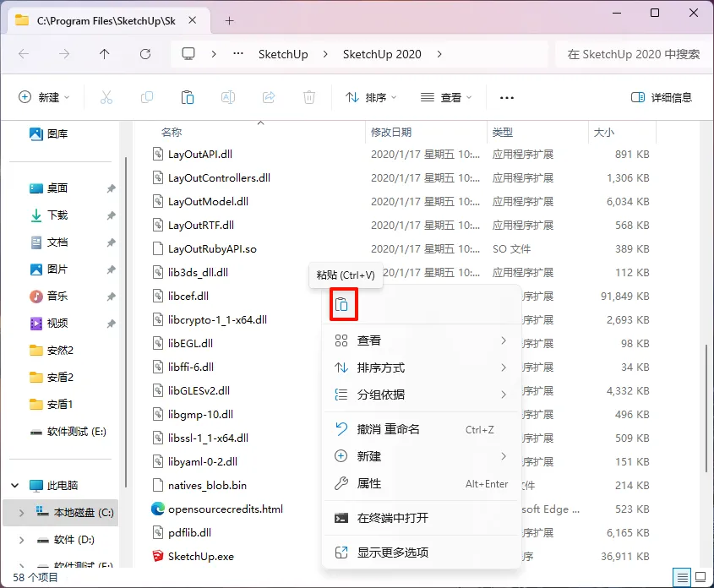Screen dimensions: 714x588
Task: Go back with the left arrow
Action: tap(24, 54)
